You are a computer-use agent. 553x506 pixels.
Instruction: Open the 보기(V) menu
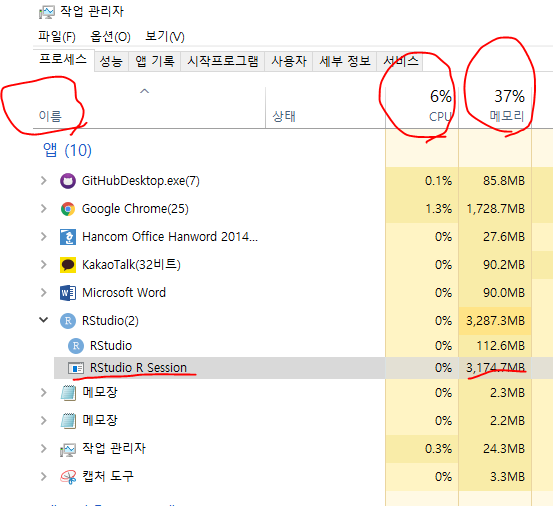click(x=165, y=36)
